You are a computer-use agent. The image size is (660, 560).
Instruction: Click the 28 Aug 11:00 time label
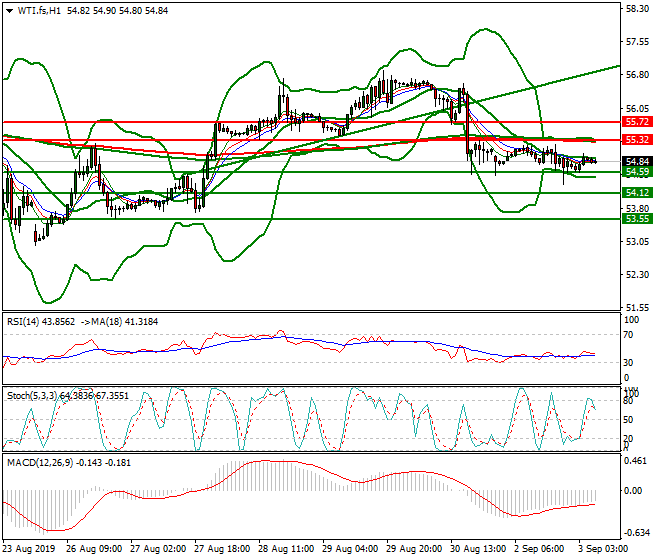pyautogui.click(x=286, y=549)
